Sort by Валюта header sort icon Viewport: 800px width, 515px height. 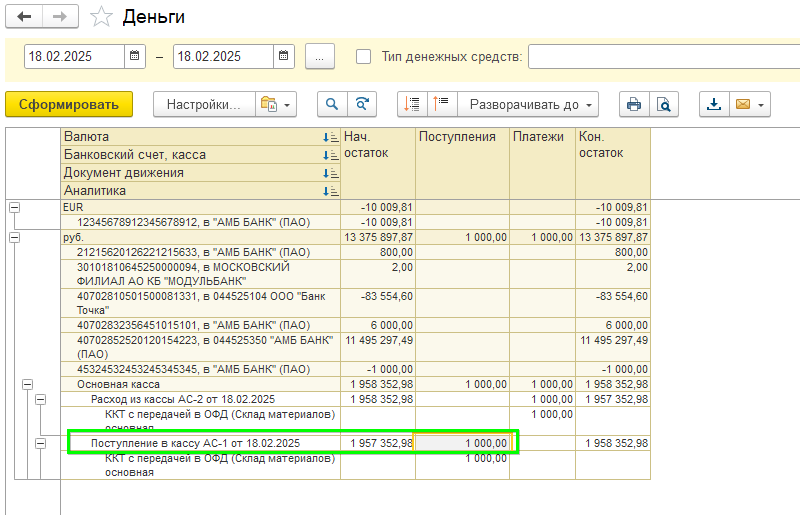(331, 137)
